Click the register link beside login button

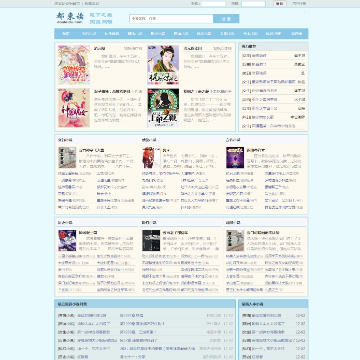tap(298, 4)
